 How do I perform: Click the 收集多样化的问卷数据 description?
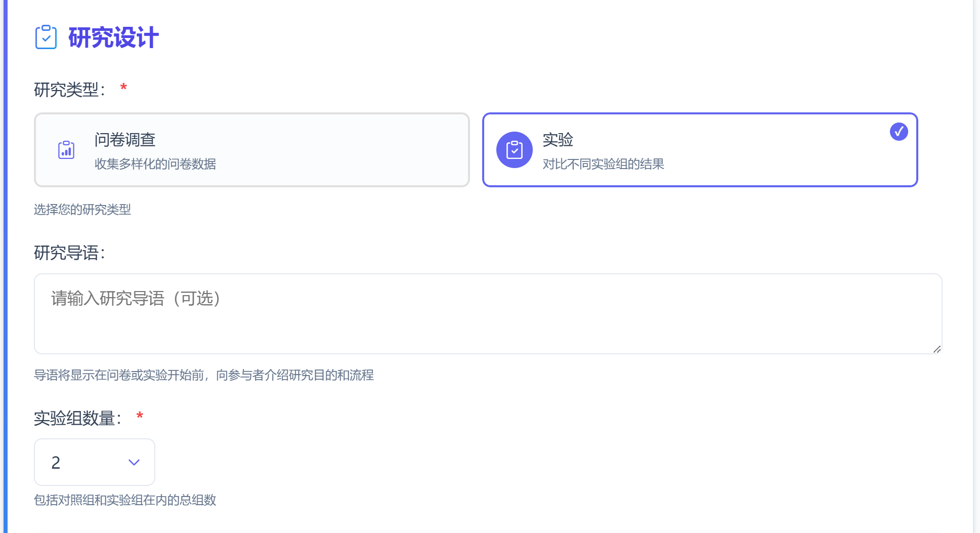pyautogui.click(x=156, y=164)
